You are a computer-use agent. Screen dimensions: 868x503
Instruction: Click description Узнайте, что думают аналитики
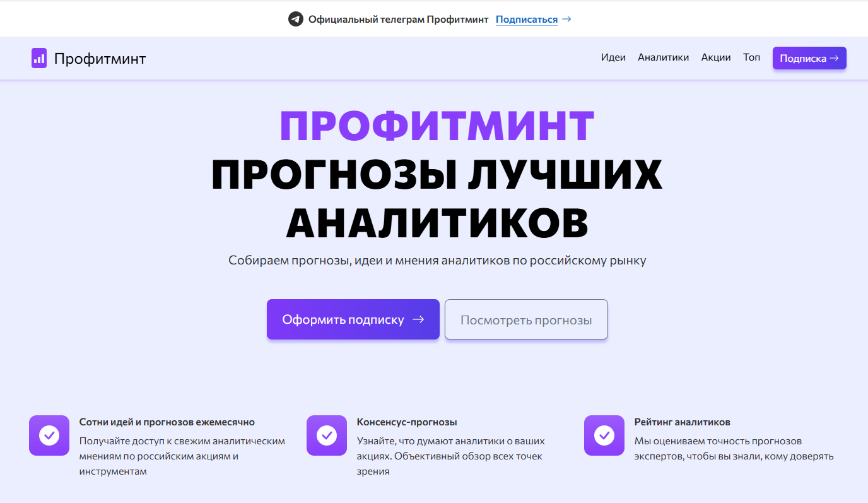pyautogui.click(x=451, y=456)
